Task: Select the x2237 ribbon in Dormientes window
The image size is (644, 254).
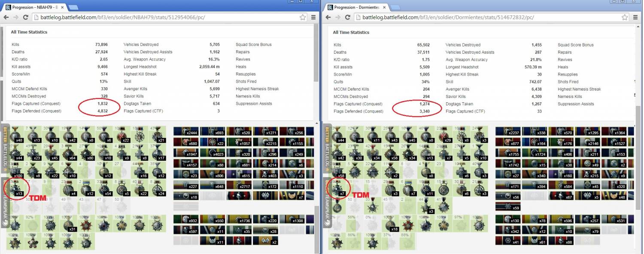Action: click(x=508, y=131)
